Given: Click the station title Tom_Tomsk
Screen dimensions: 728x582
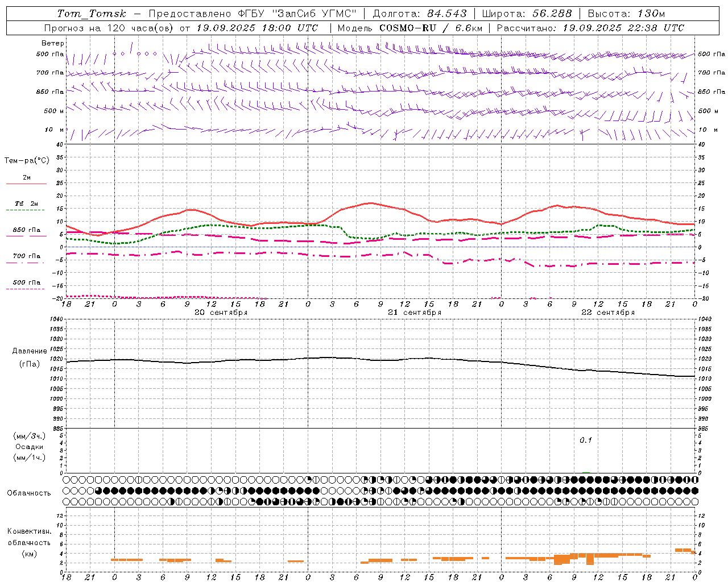Looking at the screenshot, I should coord(92,14).
